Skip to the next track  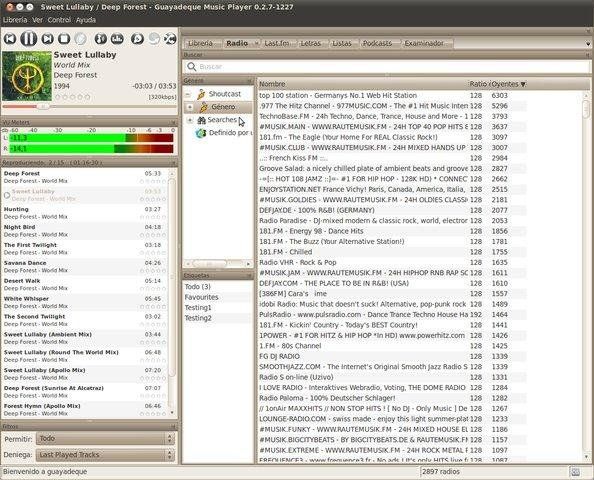pos(47,39)
